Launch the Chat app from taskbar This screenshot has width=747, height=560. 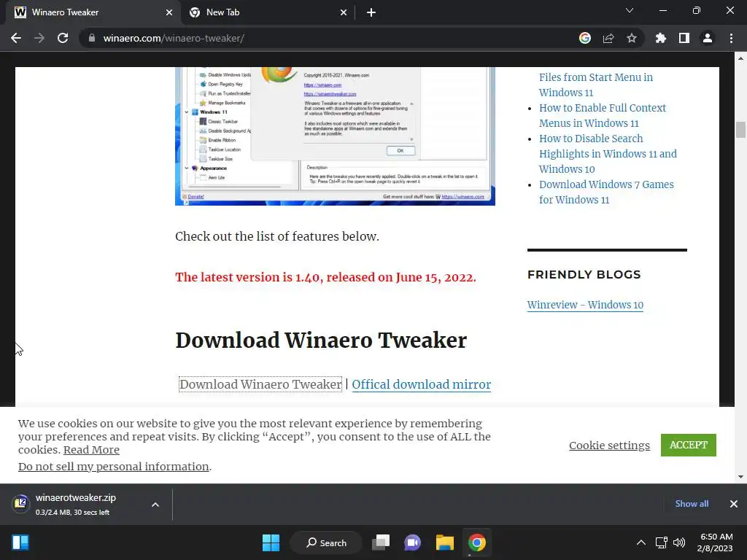coord(413,542)
